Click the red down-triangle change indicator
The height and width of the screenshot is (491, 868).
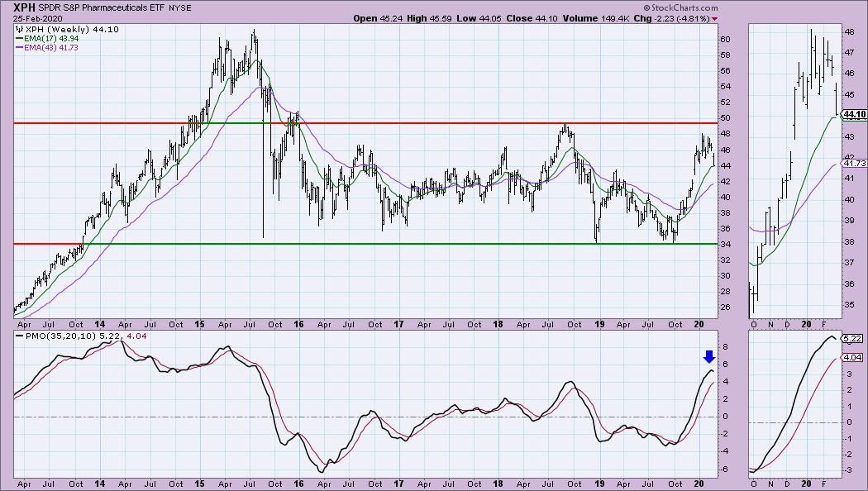coord(715,19)
